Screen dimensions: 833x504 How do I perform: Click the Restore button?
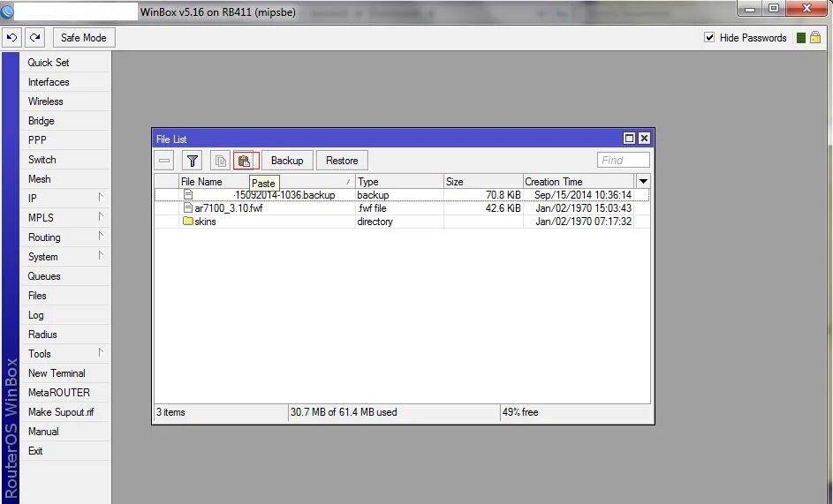tap(342, 161)
